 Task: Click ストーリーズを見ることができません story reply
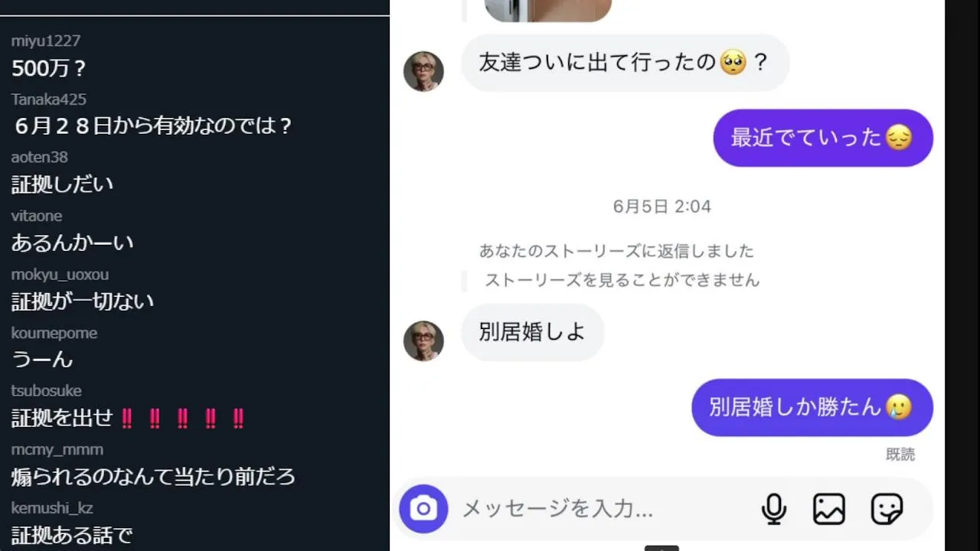click(622, 280)
